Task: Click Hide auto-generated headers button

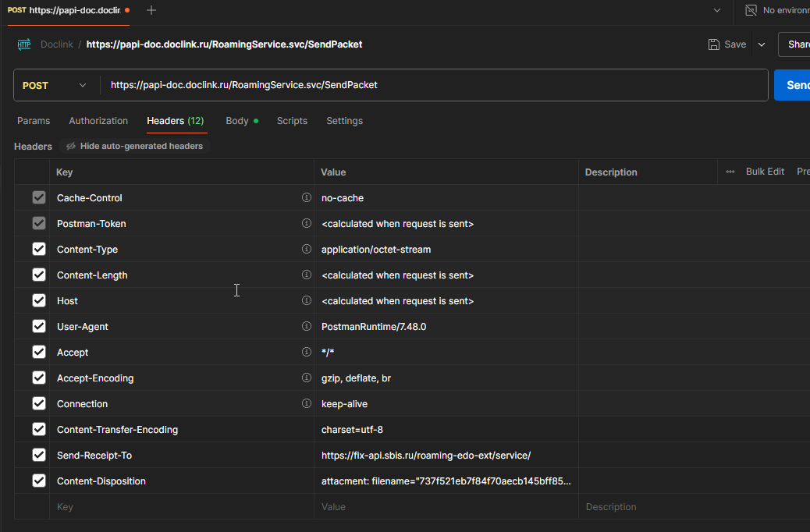Action: (135, 146)
